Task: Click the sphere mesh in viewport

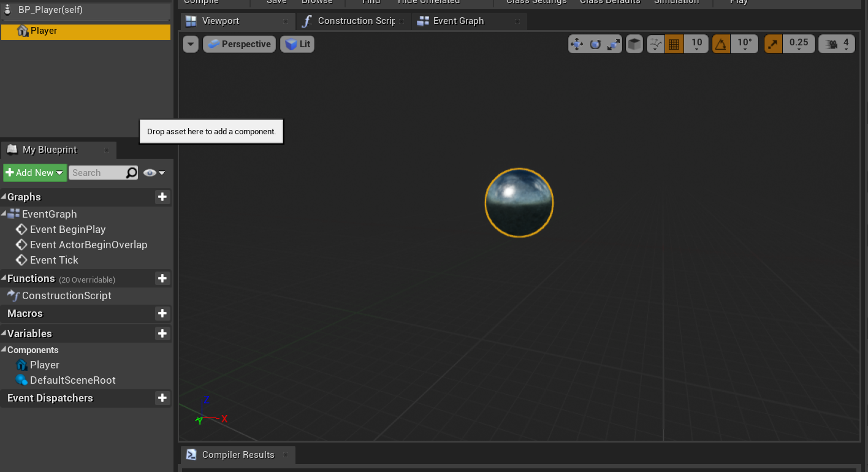Action: point(519,202)
